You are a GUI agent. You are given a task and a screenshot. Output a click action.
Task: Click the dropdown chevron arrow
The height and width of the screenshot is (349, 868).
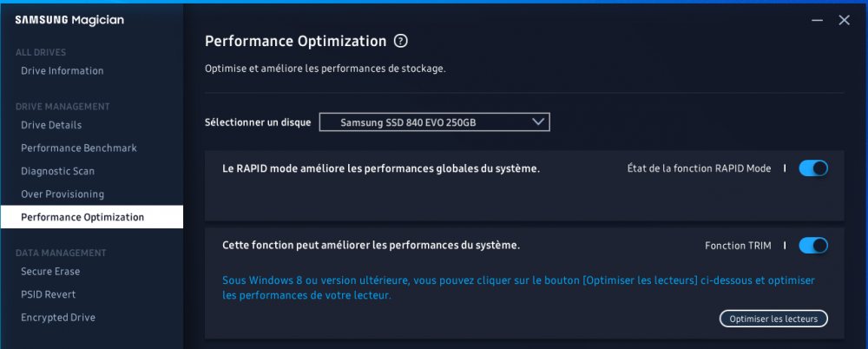click(538, 122)
